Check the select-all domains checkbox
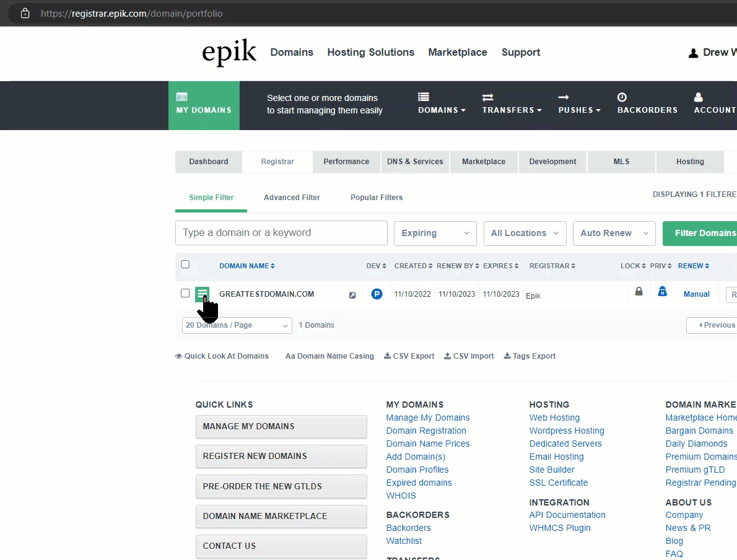The image size is (737, 560). (x=185, y=265)
